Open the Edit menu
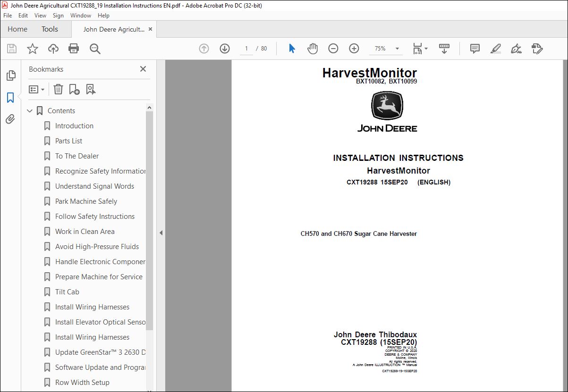Viewport: 568px width, 392px height. click(x=23, y=16)
